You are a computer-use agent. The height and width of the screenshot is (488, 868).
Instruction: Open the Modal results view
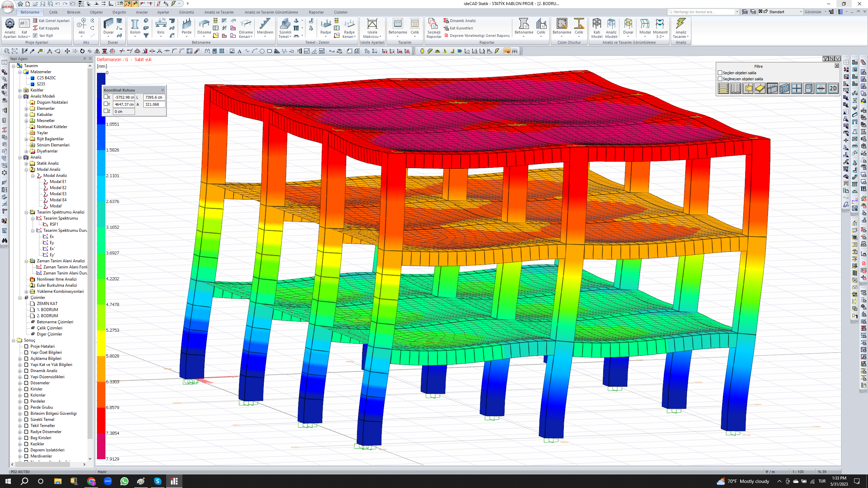[x=645, y=27]
